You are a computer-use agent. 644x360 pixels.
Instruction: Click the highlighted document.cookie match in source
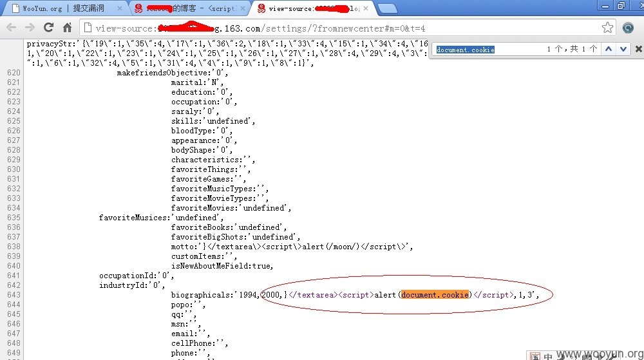click(435, 295)
